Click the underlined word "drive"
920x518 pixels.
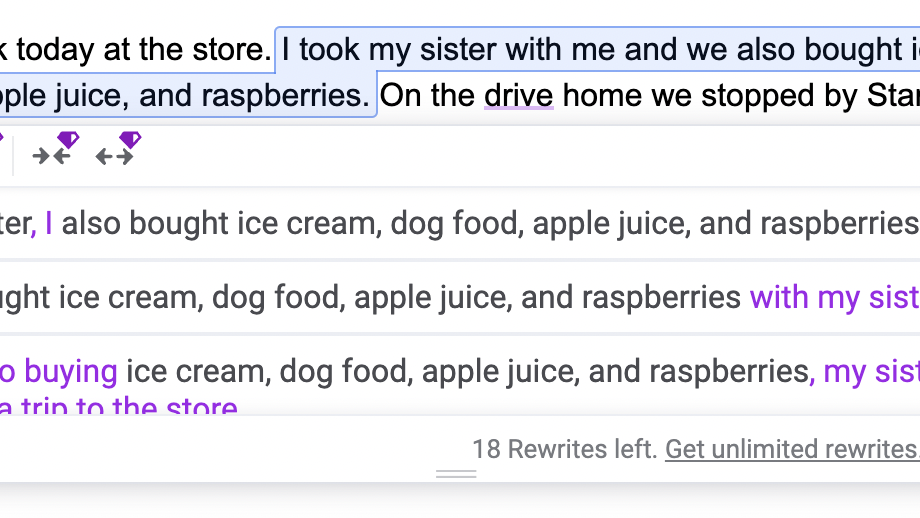518,96
